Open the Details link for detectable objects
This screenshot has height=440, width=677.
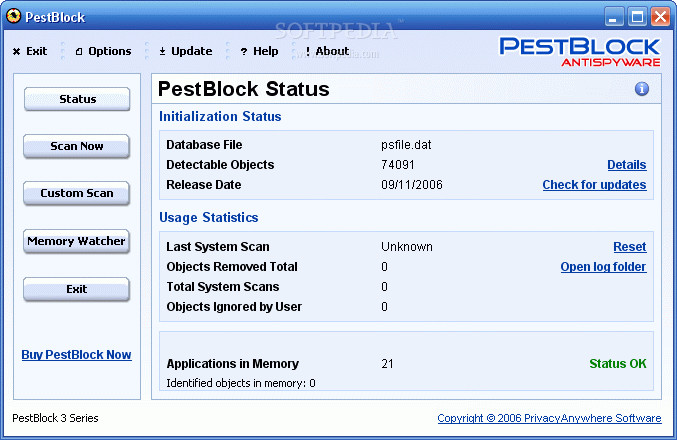click(x=626, y=165)
